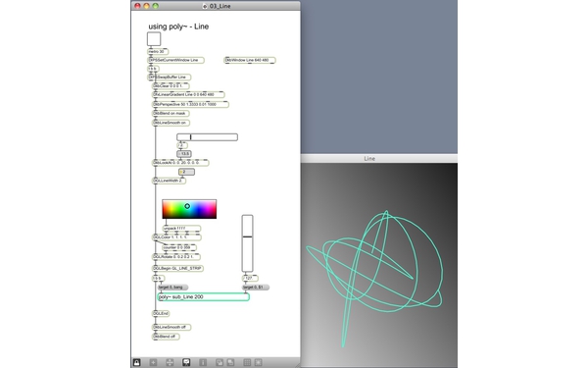Click the number box showing 2

(187, 172)
